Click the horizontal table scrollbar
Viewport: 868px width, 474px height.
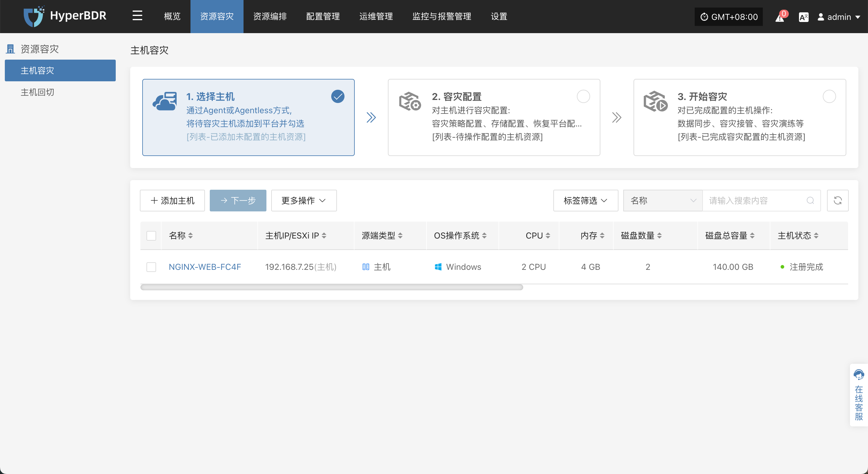[332, 287]
